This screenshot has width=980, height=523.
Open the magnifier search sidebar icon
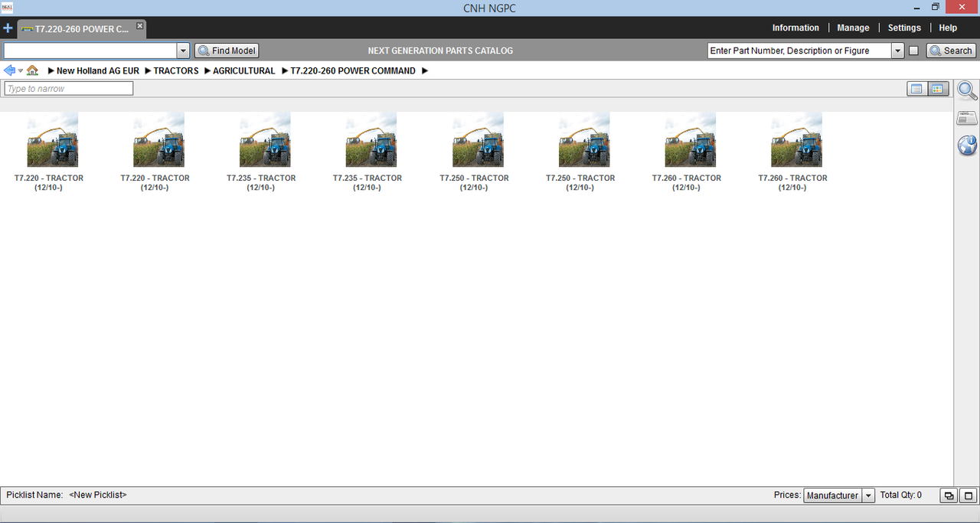point(968,91)
